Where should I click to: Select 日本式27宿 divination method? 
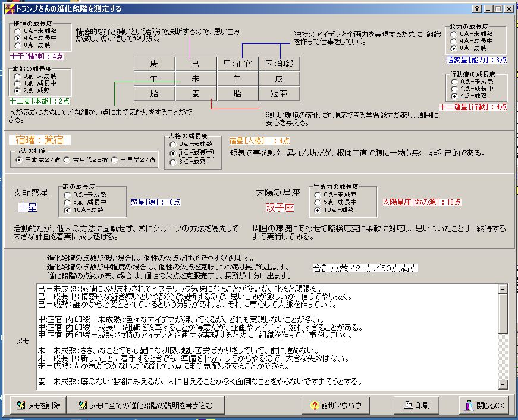click(19, 160)
